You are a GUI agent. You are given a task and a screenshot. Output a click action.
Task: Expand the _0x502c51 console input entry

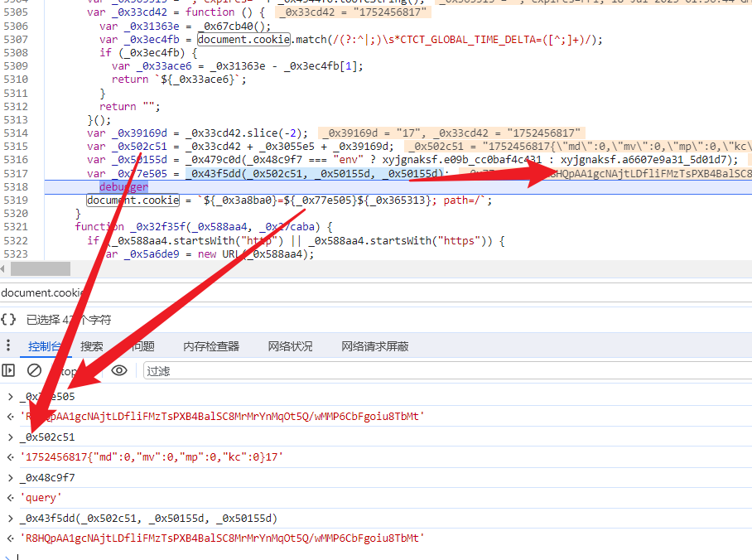pos(10,437)
